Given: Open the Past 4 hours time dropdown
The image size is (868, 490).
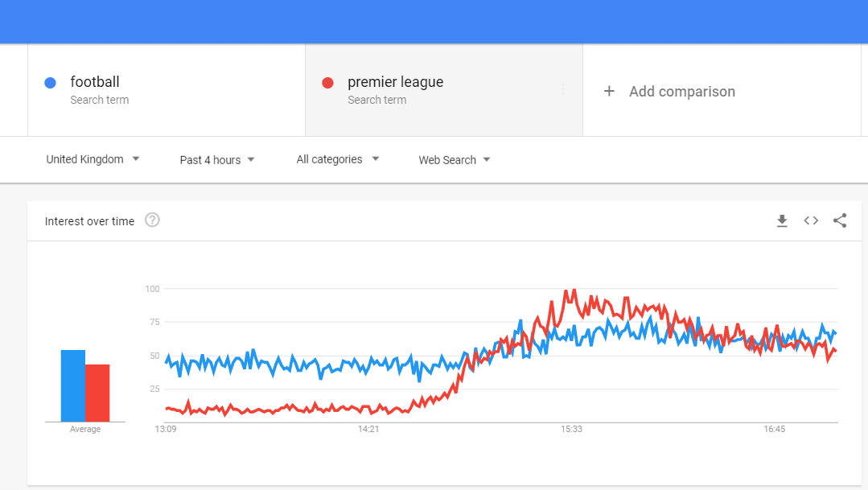Looking at the screenshot, I should coord(217,160).
